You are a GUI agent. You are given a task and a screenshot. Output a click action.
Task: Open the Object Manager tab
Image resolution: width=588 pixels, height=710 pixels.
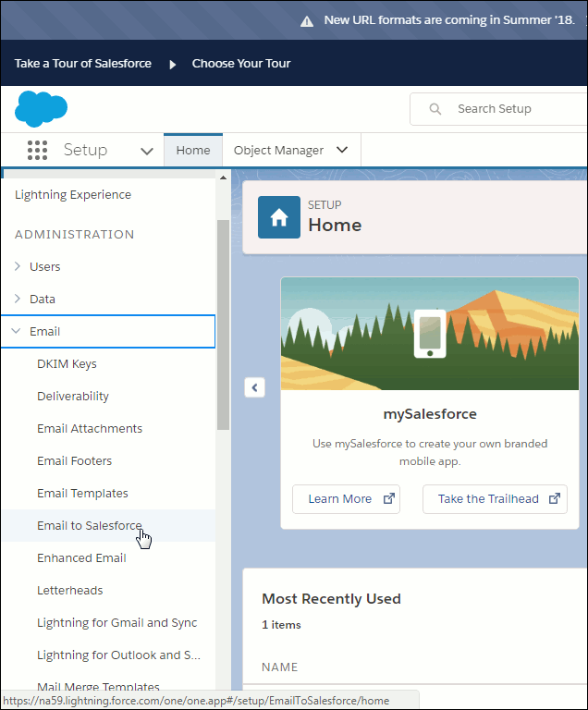[x=278, y=150]
